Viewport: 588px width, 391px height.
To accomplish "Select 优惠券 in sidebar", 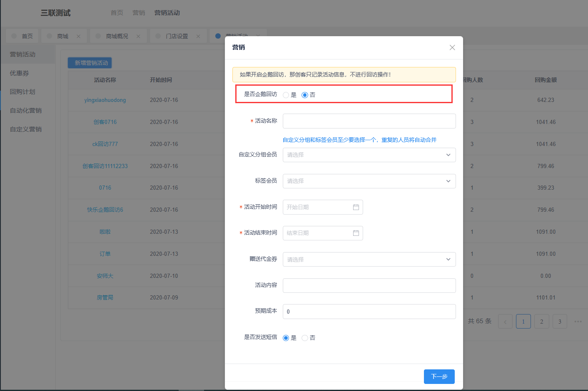I will 27,73.
